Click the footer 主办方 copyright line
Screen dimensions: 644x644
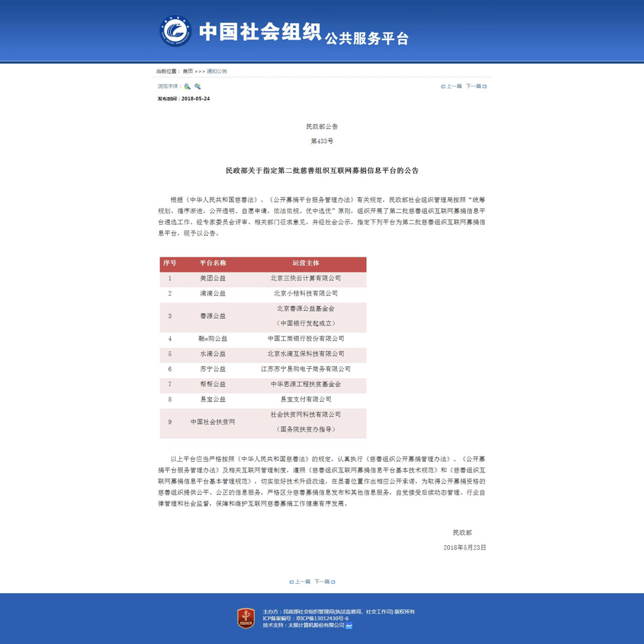339,612
